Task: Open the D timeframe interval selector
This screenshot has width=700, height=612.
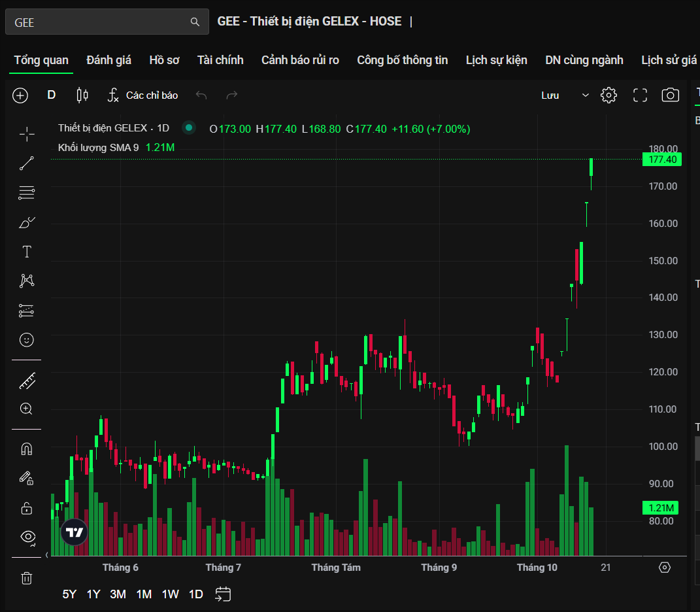Action: (x=52, y=95)
